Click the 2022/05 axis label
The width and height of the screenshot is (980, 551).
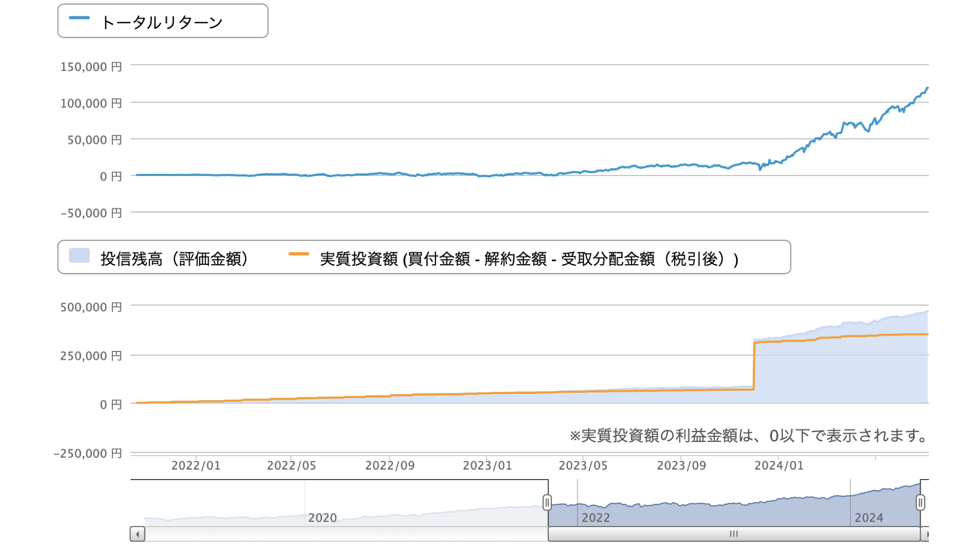(291, 466)
